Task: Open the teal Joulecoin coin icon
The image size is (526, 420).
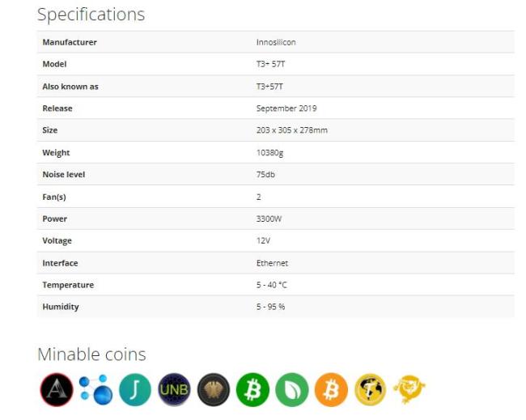Action: [135, 389]
